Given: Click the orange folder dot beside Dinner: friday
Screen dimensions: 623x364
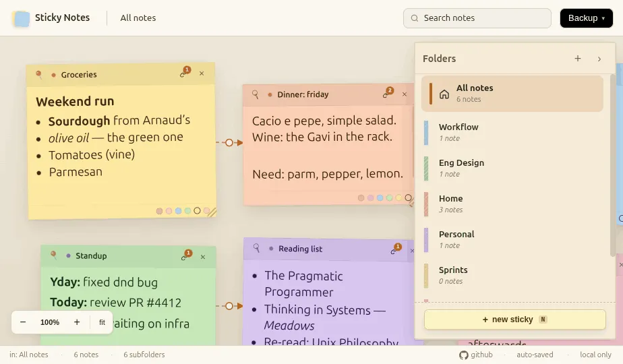Looking at the screenshot, I should coord(270,94).
